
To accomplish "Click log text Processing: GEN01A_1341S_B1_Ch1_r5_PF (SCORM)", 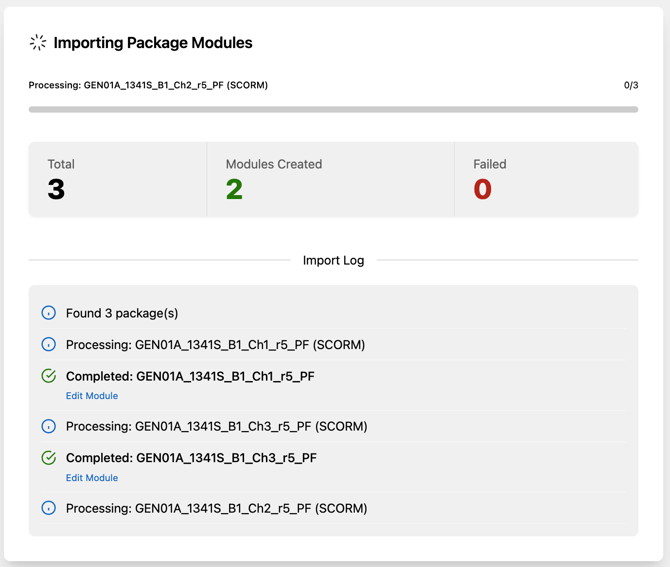I will tap(215, 344).
